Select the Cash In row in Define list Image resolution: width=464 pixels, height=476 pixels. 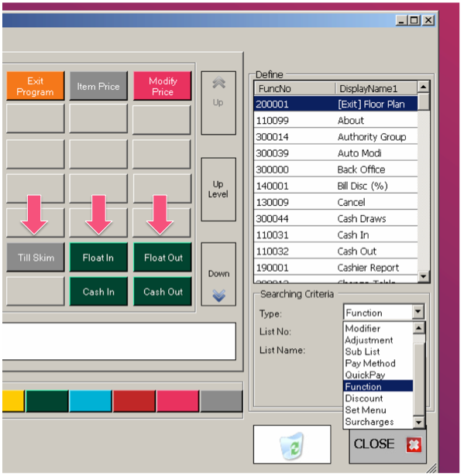click(x=335, y=235)
